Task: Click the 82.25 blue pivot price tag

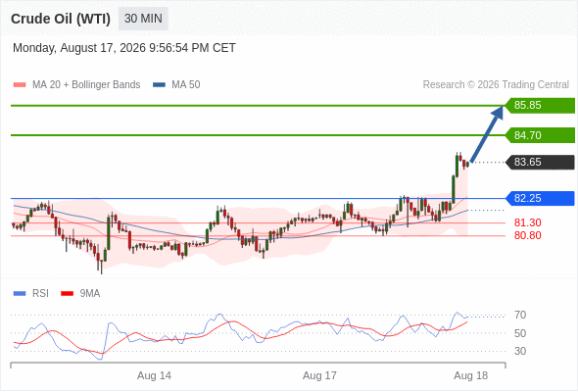Action: click(540, 198)
